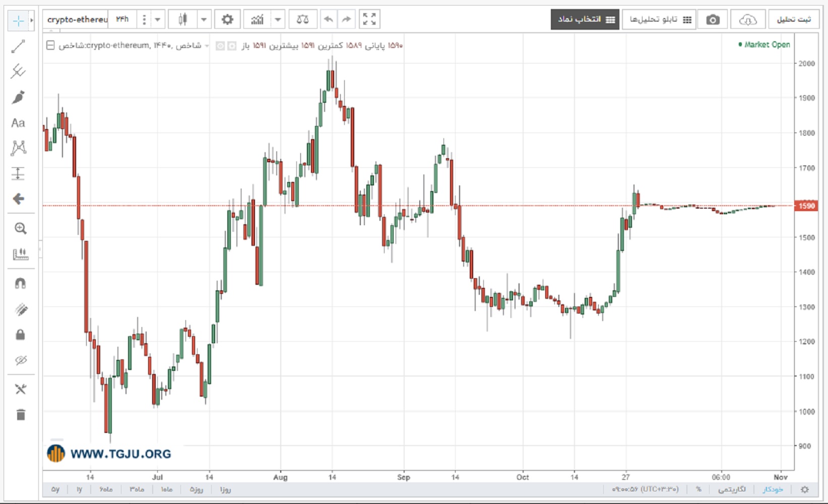This screenshot has height=504, width=828.
Task: Open the candlestick chart style dropdown arrow
Action: [x=204, y=20]
